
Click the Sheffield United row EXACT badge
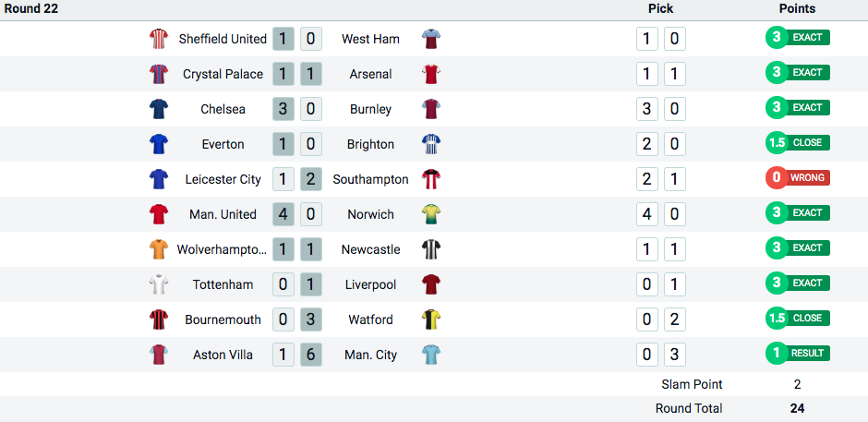pos(798,38)
